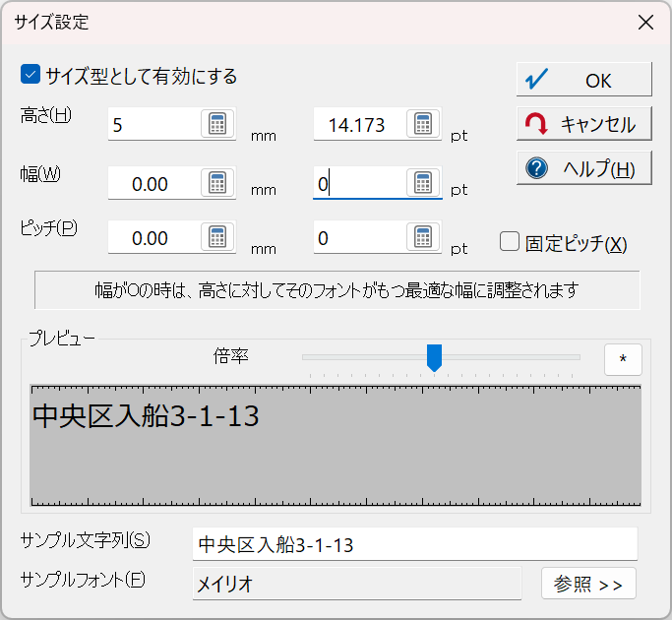Click the asterisk reset zoom button
The width and height of the screenshot is (672, 620).
(x=623, y=359)
